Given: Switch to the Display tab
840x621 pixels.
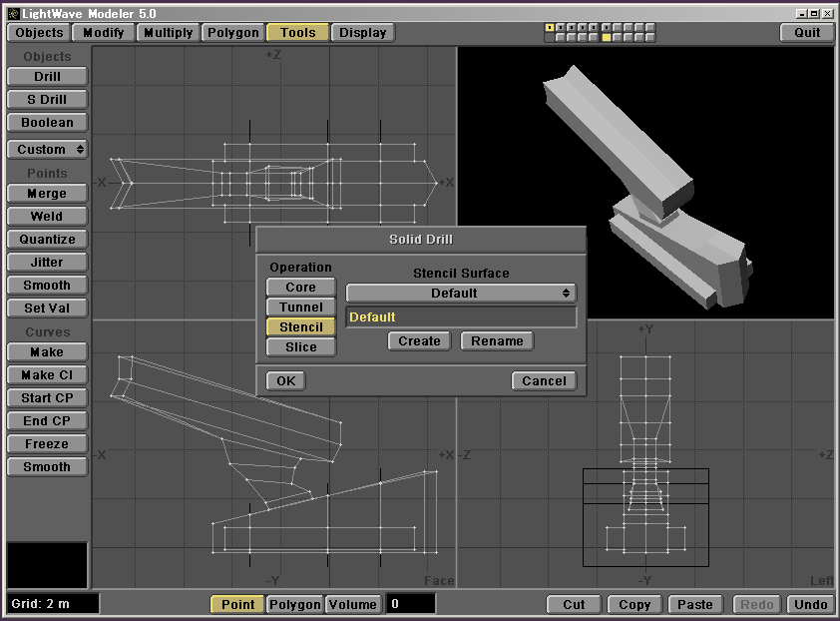Looking at the screenshot, I should pyautogui.click(x=362, y=32).
